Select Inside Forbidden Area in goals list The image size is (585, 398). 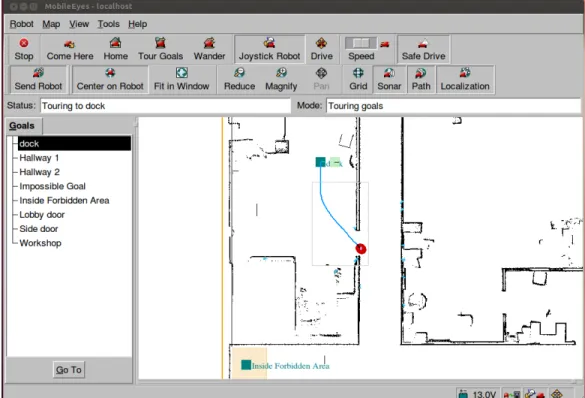(64, 200)
